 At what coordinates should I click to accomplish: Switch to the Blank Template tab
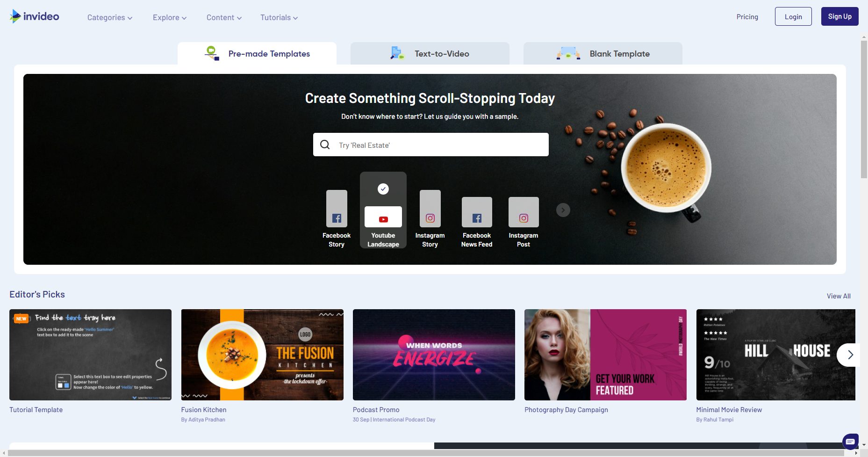point(603,53)
